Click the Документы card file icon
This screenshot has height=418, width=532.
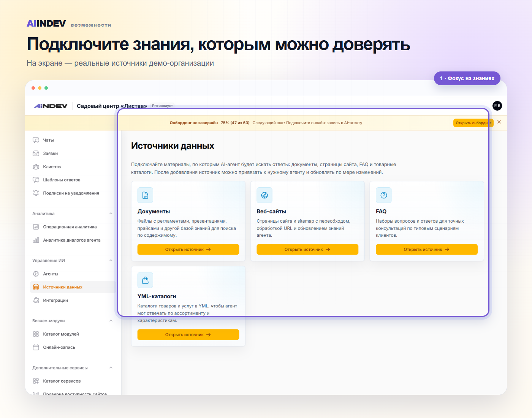pyautogui.click(x=145, y=195)
